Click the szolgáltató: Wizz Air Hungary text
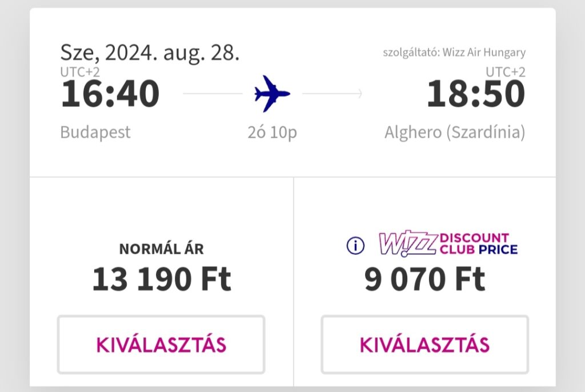The width and height of the screenshot is (585, 392). (454, 52)
